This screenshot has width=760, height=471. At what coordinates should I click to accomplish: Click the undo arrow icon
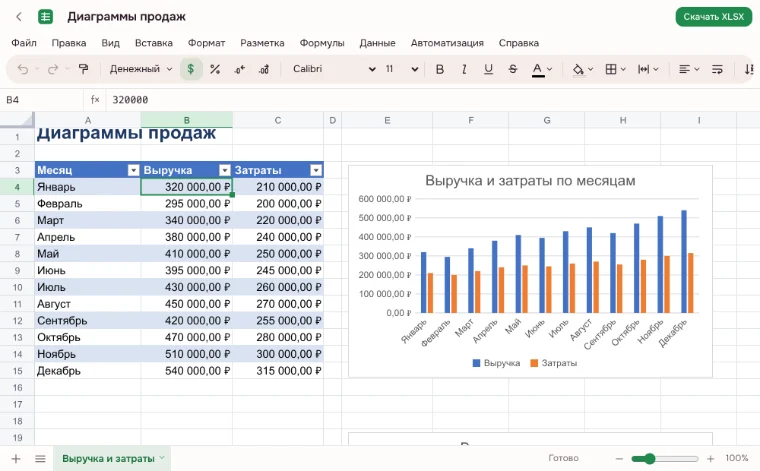(x=23, y=69)
